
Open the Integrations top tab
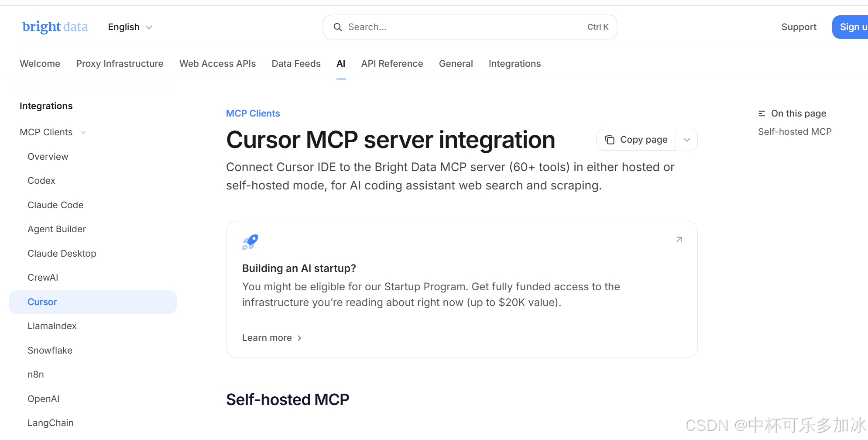point(515,64)
